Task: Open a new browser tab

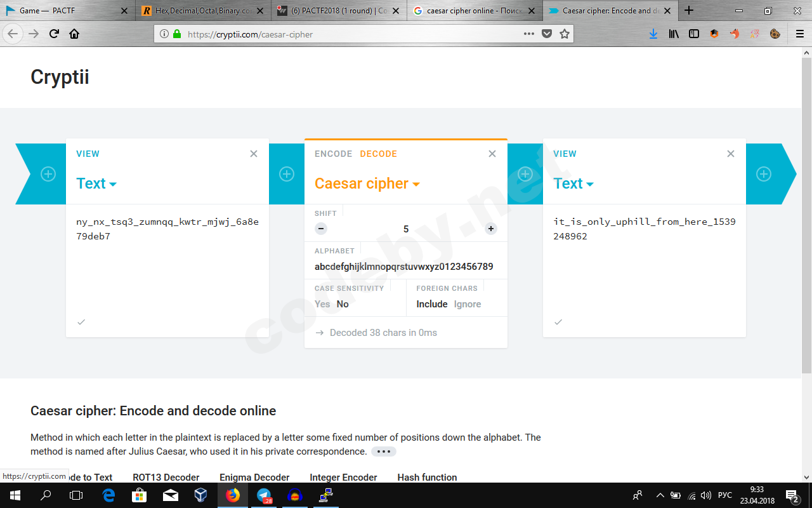Action: click(689, 10)
